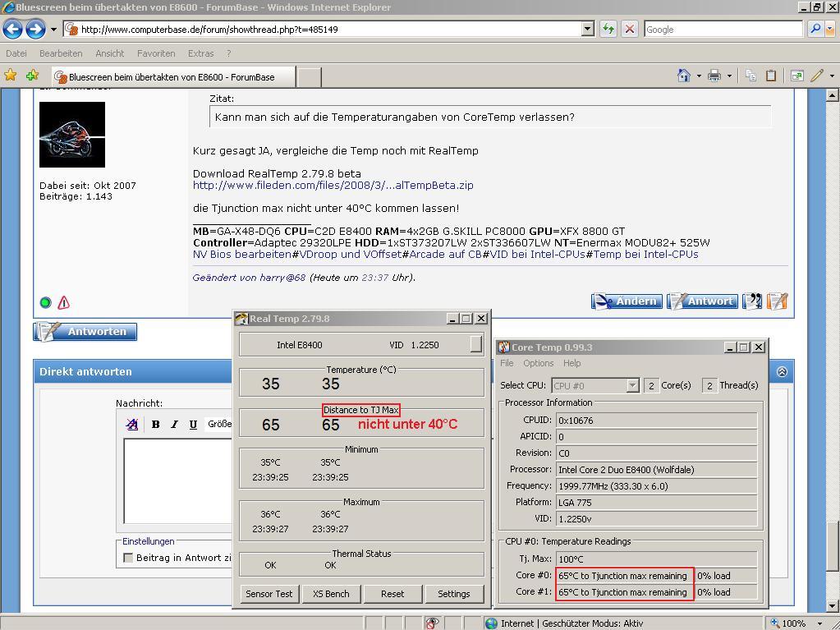840x630 pixels.
Task: Click the Ändern button on the post
Action: (627, 301)
